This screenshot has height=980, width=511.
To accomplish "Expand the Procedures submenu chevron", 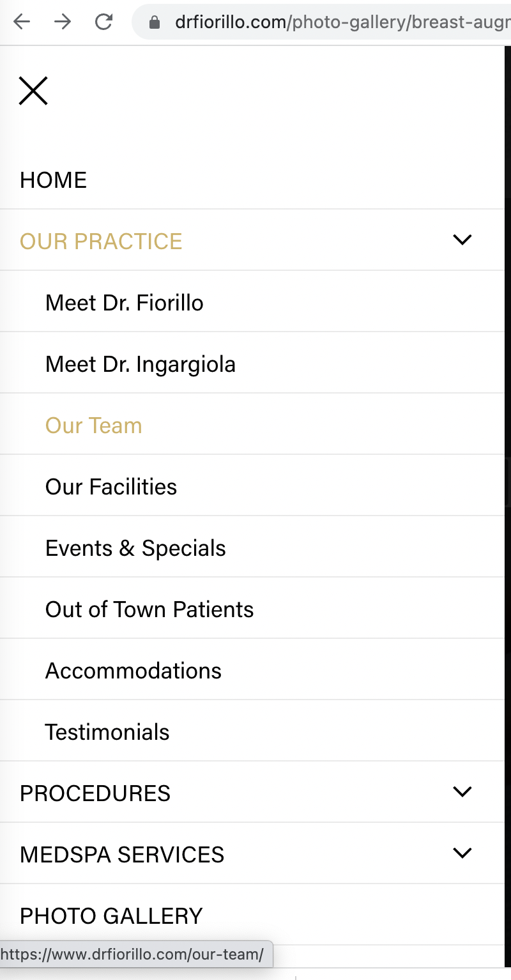I will (x=462, y=792).
